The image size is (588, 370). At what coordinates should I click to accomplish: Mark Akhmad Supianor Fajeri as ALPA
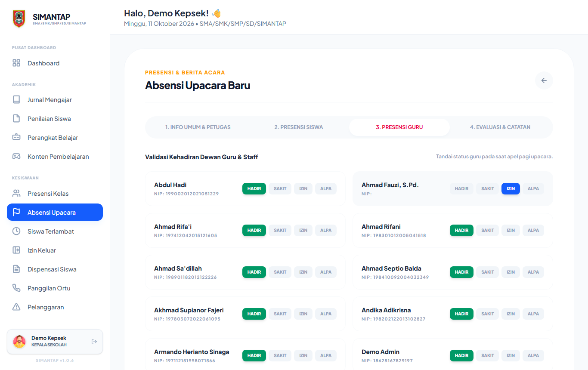click(326, 314)
